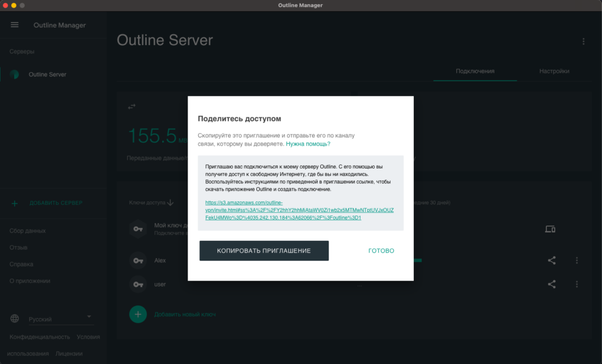
Task: Minimize window with yellow button
Action: pyautogui.click(x=14, y=5)
